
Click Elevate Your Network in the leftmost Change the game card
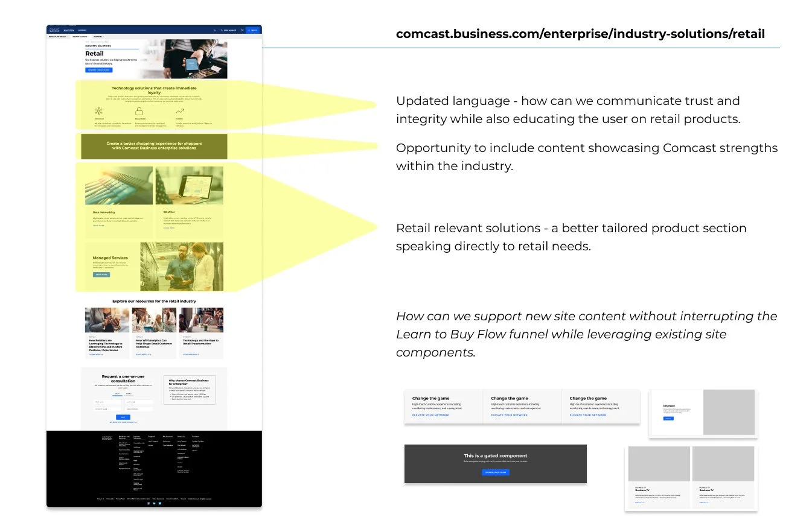point(430,415)
